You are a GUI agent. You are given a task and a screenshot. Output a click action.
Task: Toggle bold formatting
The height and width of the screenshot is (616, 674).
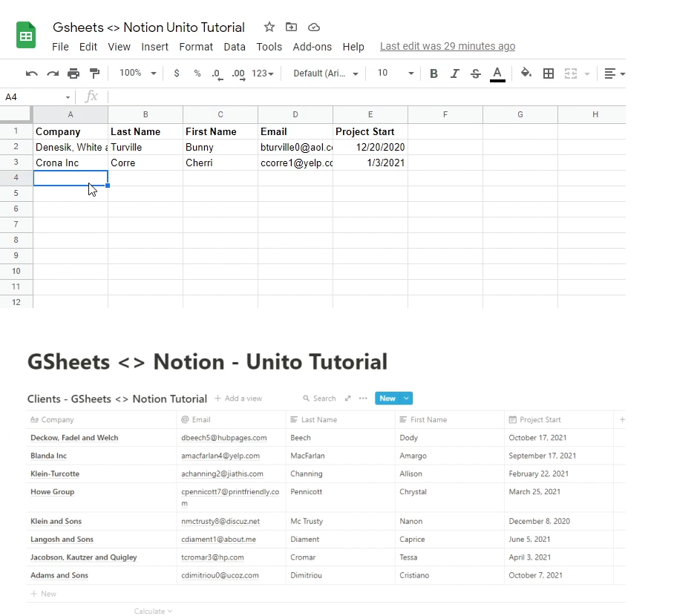click(433, 73)
